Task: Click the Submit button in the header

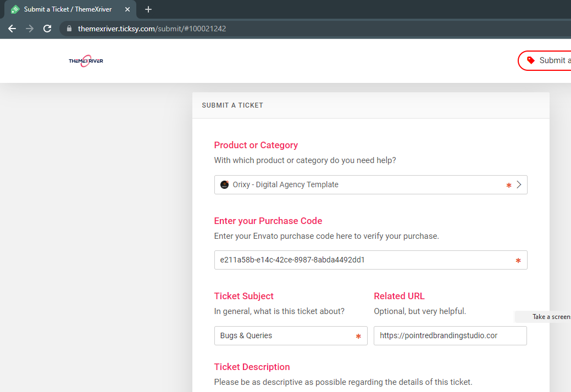Action: coord(545,60)
